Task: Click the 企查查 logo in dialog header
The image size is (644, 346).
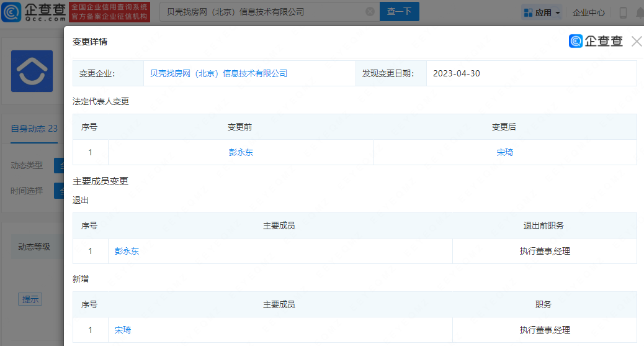Action: [x=596, y=42]
